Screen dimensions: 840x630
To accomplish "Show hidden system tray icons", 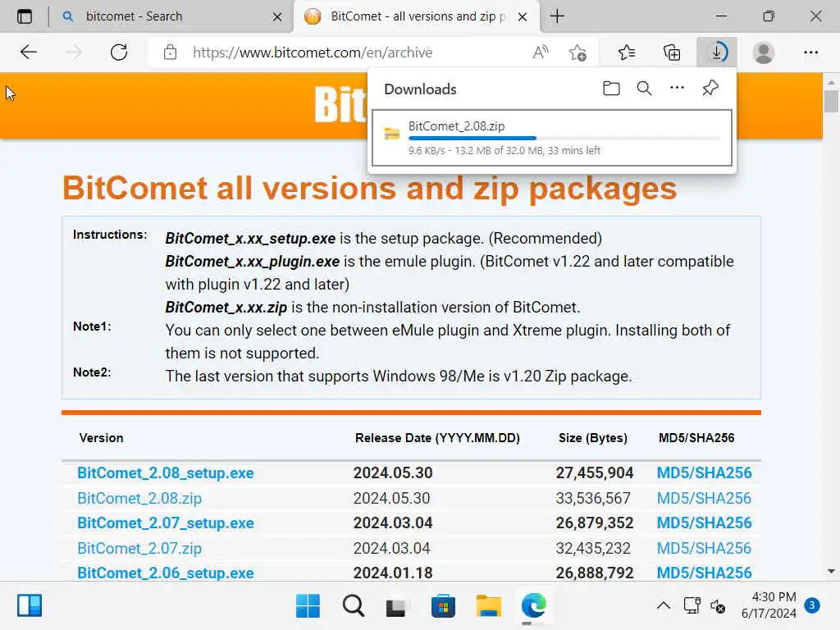I will (x=663, y=606).
